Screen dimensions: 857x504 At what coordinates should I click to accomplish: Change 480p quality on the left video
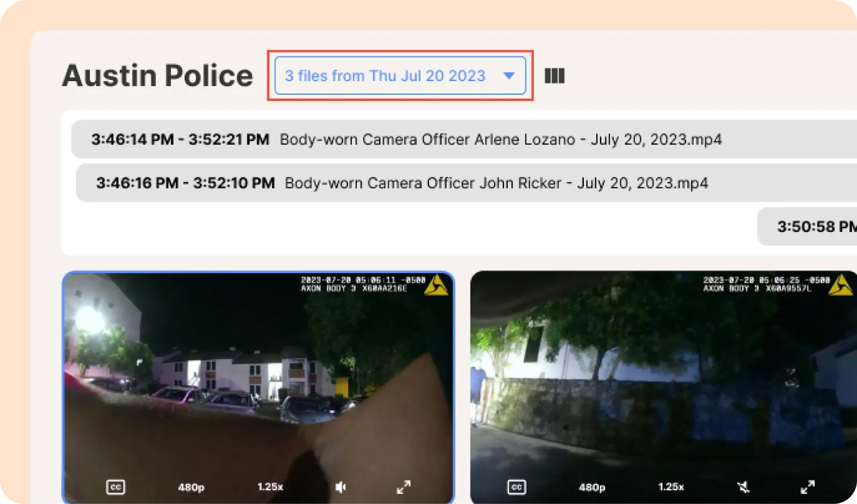(x=191, y=487)
